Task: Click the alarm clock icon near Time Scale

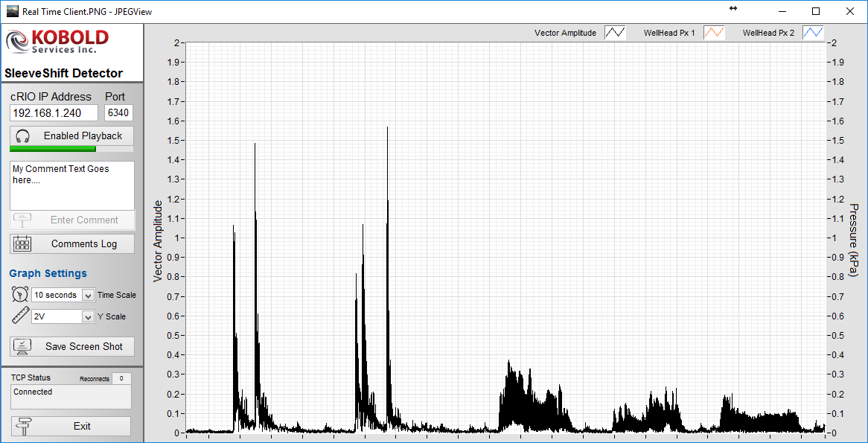Action: pos(19,294)
